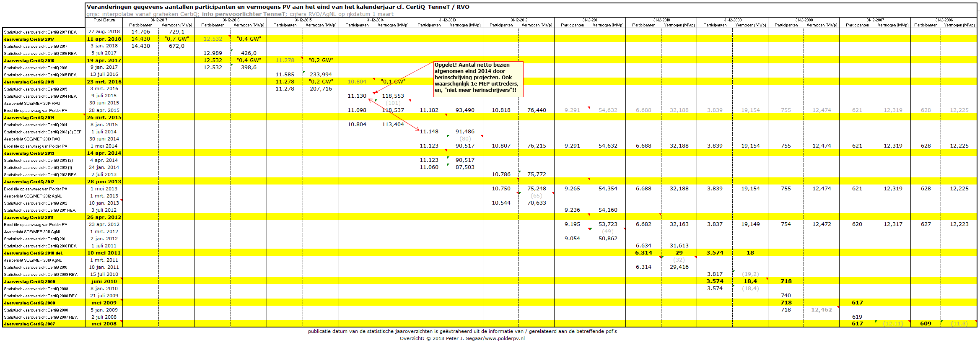Click the yellow row label 'Jaarverslag CertiQ 2015'

[29, 82]
